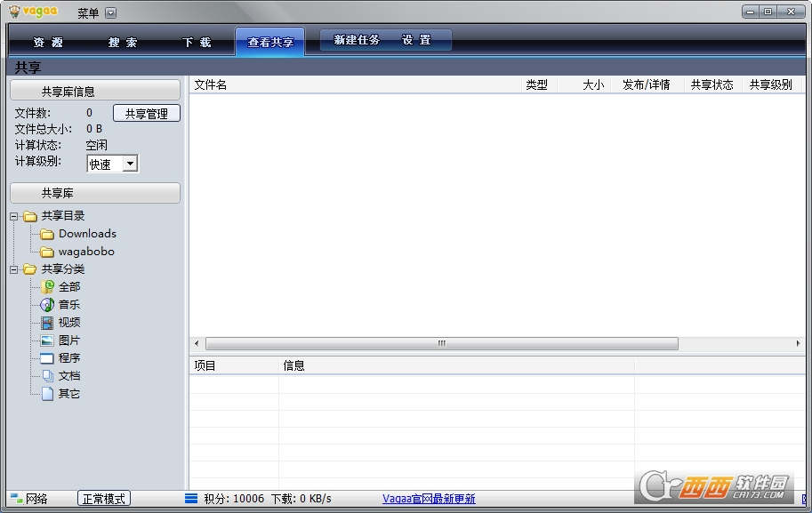This screenshot has height=513, width=812.
Task: Select the 视频 category label
Action: (x=68, y=322)
